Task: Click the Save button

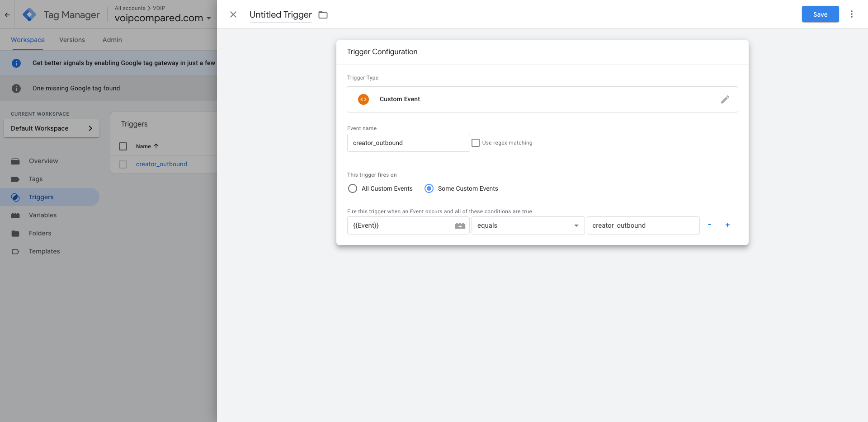Action: click(820, 14)
